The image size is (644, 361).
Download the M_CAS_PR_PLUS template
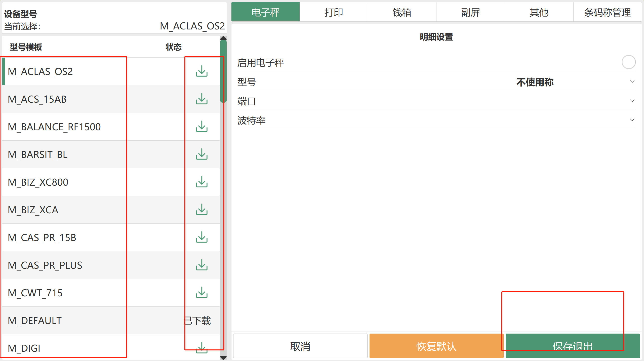[x=202, y=265]
